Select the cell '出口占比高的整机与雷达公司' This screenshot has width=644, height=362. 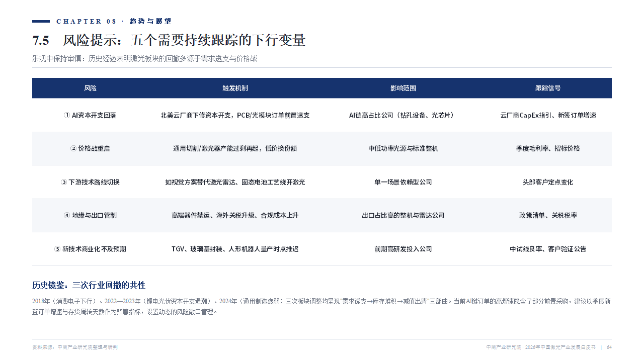[x=403, y=215]
